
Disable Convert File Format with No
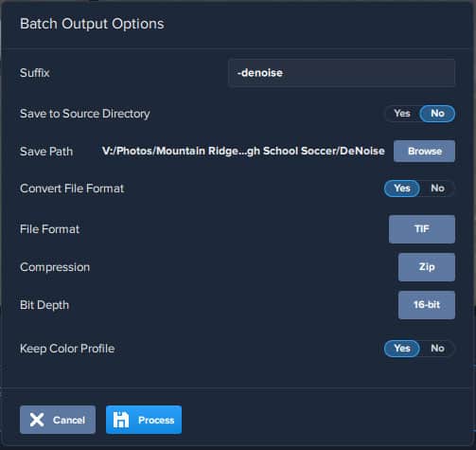pyautogui.click(x=437, y=189)
